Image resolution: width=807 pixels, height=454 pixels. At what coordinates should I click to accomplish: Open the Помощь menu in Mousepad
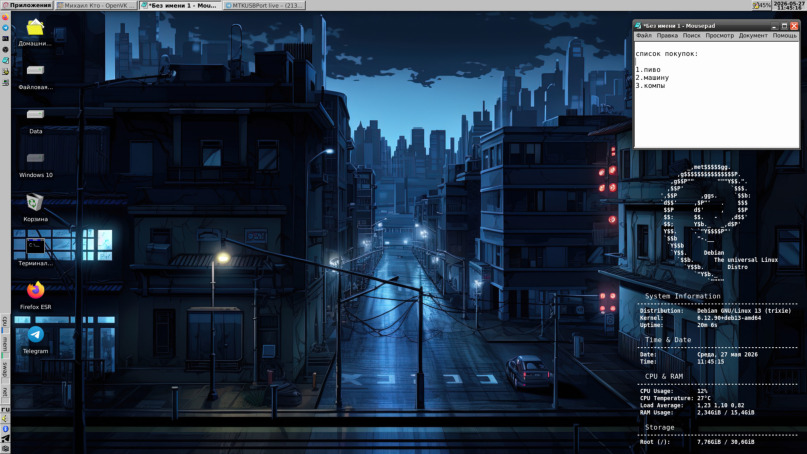pyautogui.click(x=784, y=36)
